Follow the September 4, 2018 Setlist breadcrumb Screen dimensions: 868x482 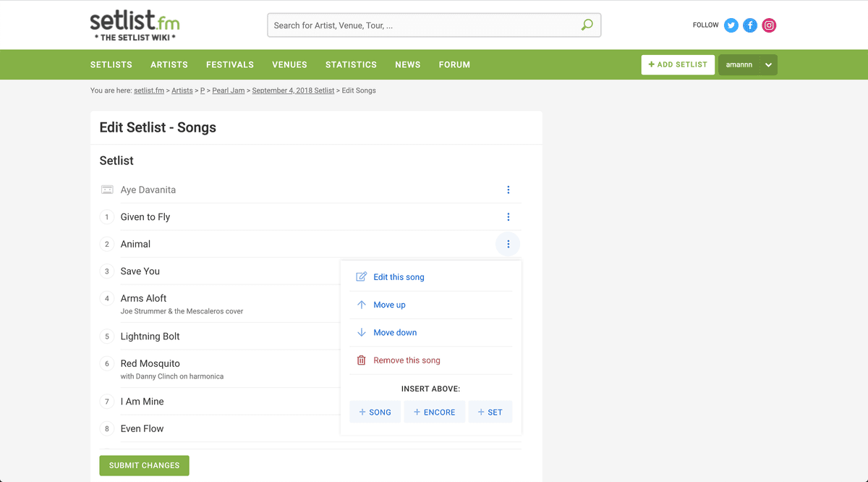click(x=293, y=90)
